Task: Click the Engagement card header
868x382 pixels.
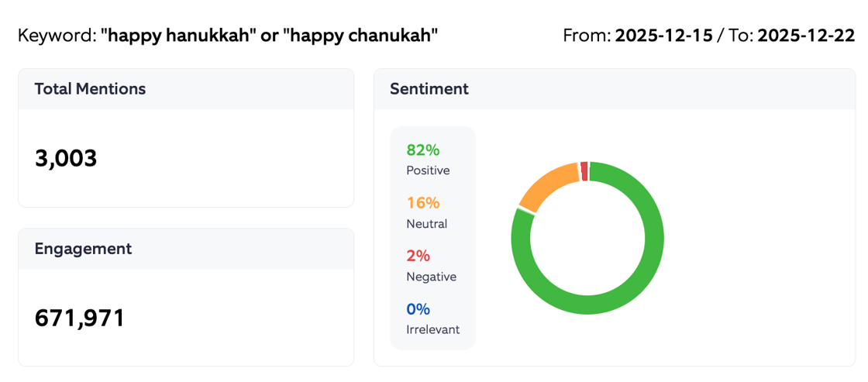Action: pos(83,249)
